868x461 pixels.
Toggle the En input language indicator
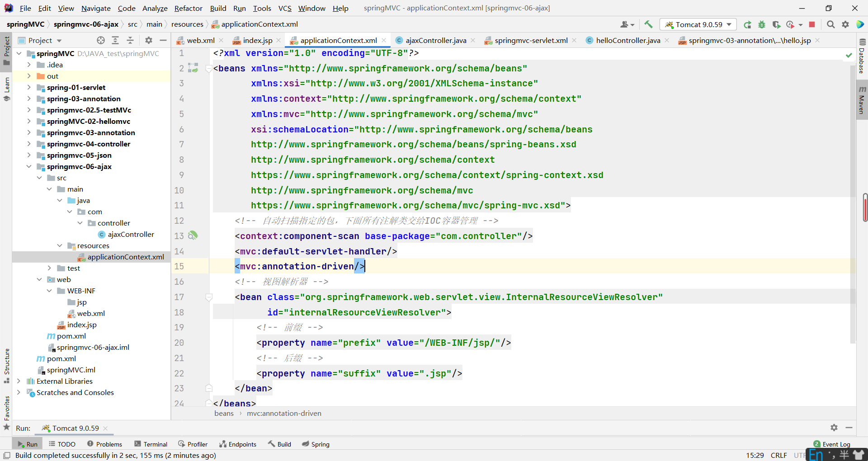point(816,455)
